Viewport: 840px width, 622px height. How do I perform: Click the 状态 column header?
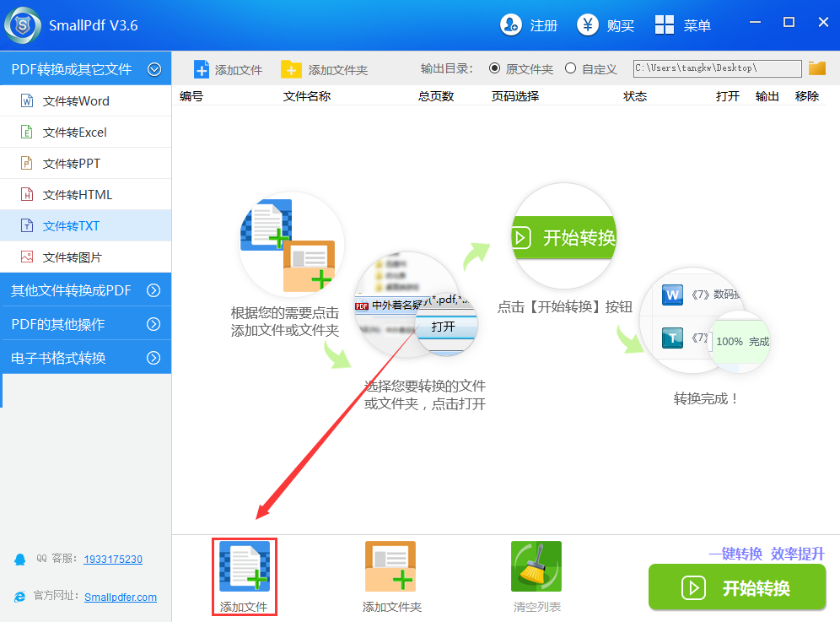[x=635, y=96]
